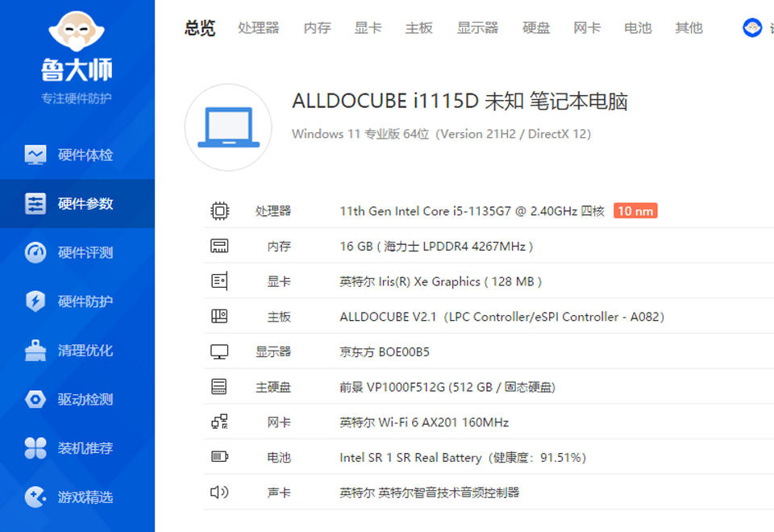Screen dimensions: 774x532
Task: Click the graphics card icon in 显卡 row
Action: point(219,281)
